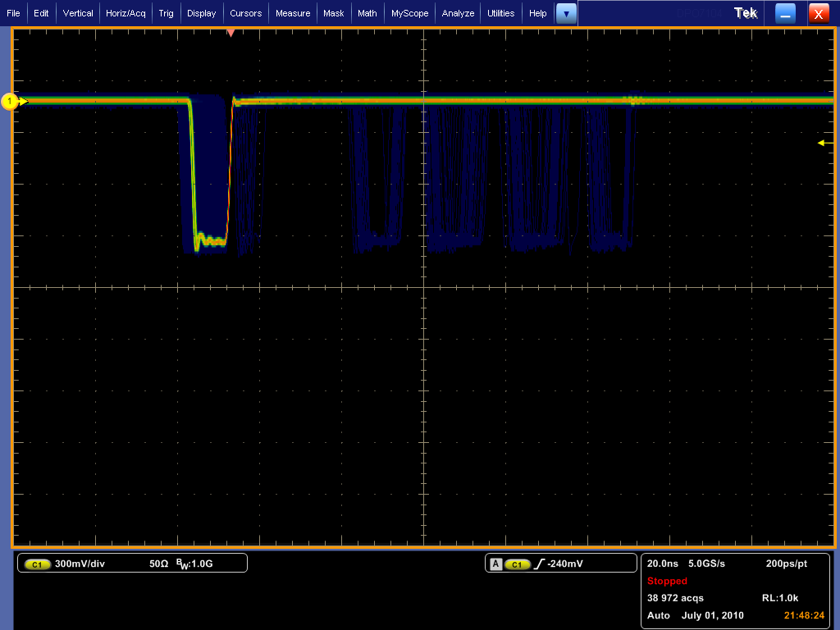Open the Math menu

(x=367, y=13)
